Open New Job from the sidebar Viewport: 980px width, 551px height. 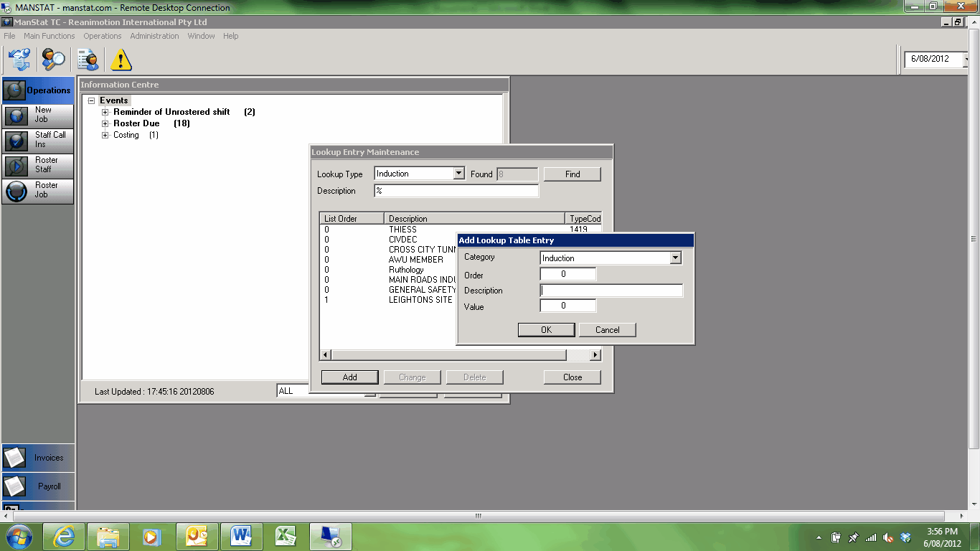click(x=38, y=115)
